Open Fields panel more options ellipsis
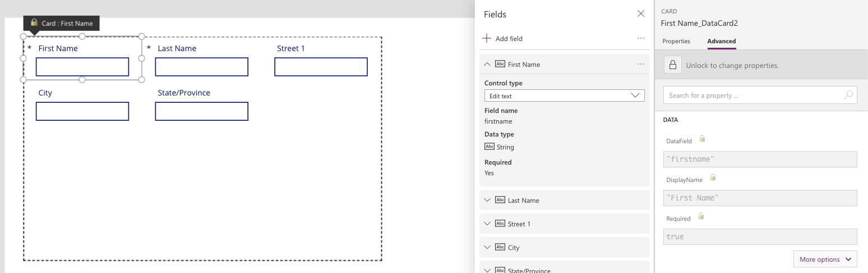This screenshot has width=868, height=273. [641, 38]
